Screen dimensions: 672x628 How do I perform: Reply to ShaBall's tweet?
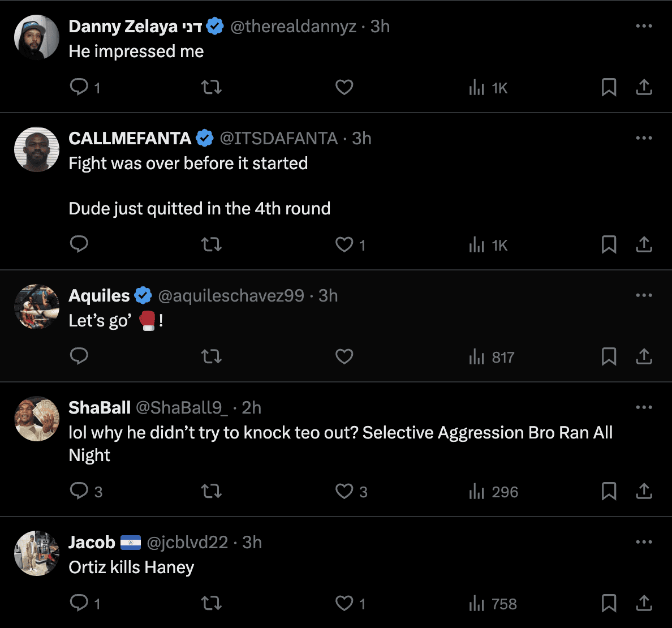pos(79,491)
